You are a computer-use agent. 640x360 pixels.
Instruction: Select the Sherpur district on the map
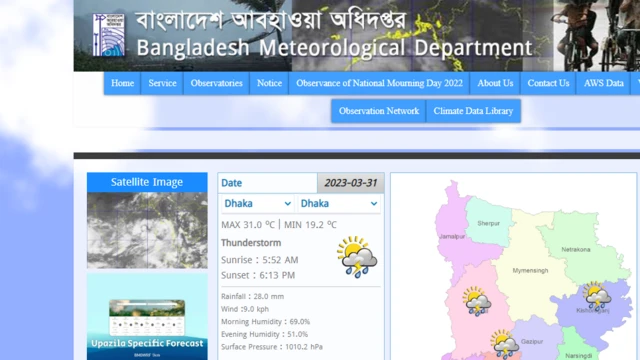pos(489,223)
